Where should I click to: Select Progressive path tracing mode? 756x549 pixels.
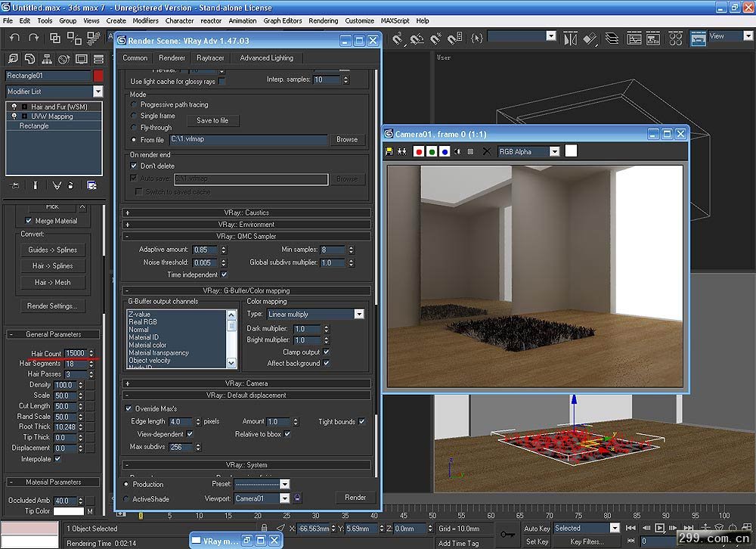coord(134,104)
